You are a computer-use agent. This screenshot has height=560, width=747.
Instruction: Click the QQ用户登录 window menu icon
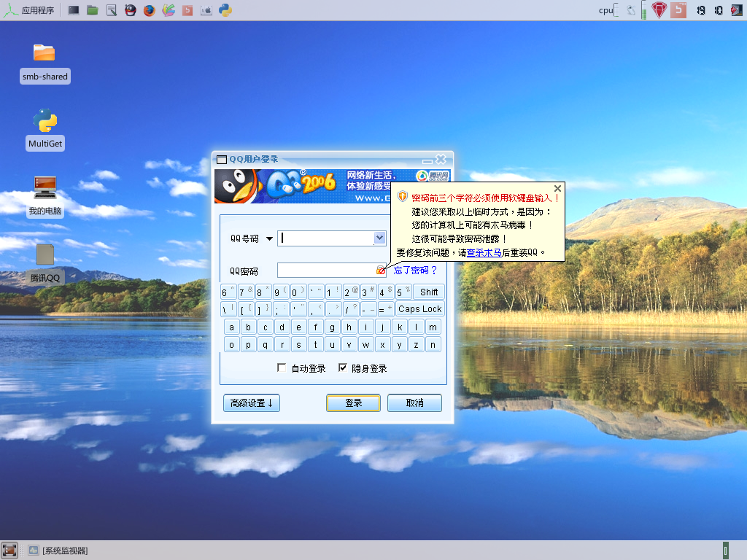pyautogui.click(x=222, y=160)
